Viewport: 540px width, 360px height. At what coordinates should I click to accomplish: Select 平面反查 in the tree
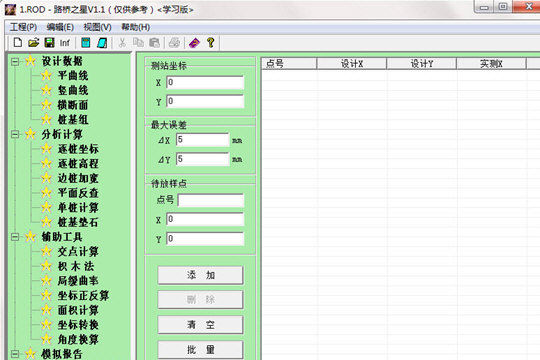(78, 193)
